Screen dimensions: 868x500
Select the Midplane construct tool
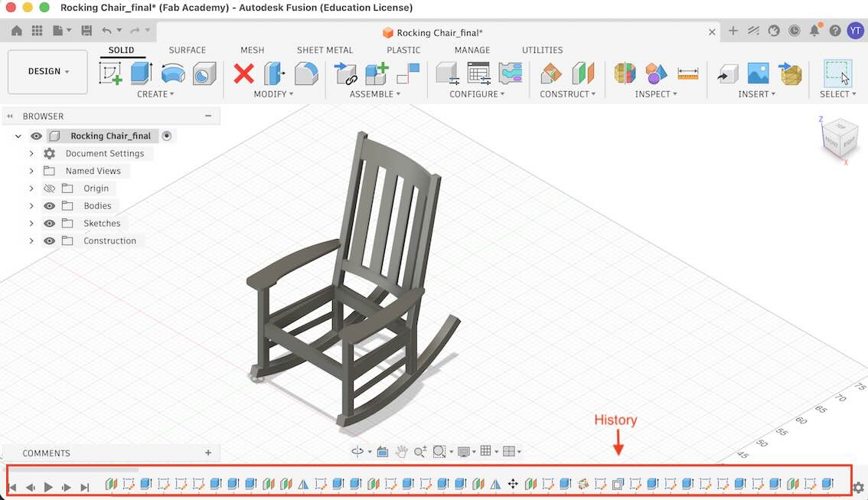tap(583, 73)
